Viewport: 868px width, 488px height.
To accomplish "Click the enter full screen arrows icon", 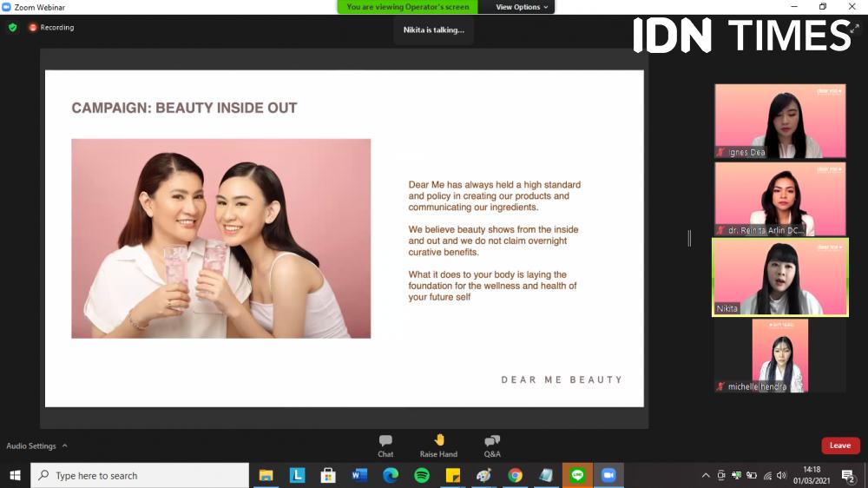I will (x=855, y=29).
